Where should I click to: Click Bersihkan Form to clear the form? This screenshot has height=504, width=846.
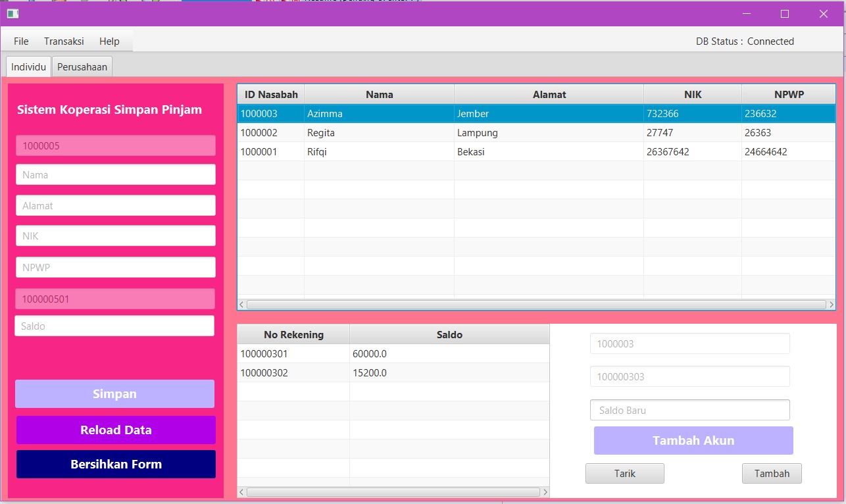pyautogui.click(x=114, y=464)
